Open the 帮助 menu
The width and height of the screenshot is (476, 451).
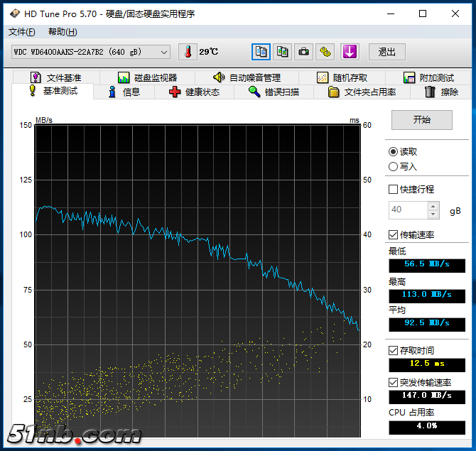[x=63, y=32]
